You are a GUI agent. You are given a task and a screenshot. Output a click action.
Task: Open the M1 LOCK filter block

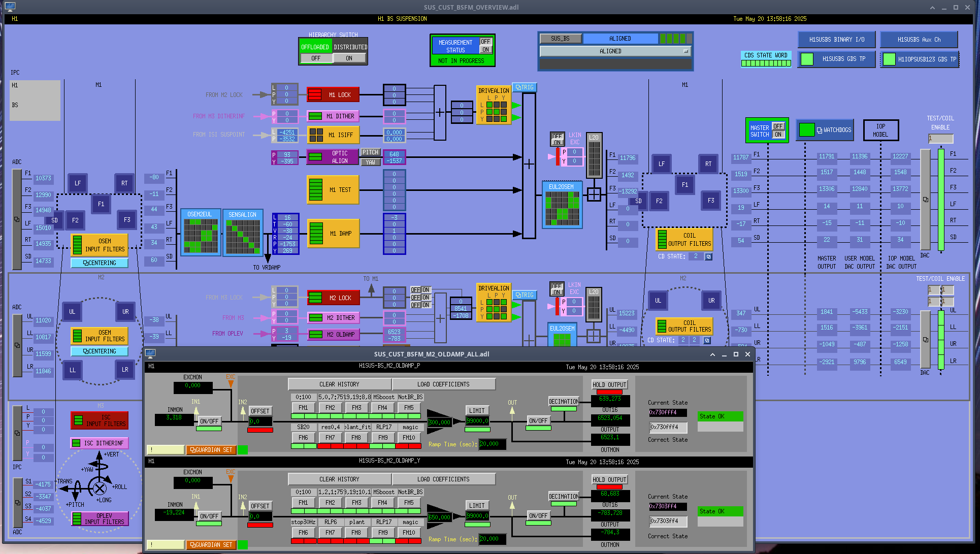point(333,94)
